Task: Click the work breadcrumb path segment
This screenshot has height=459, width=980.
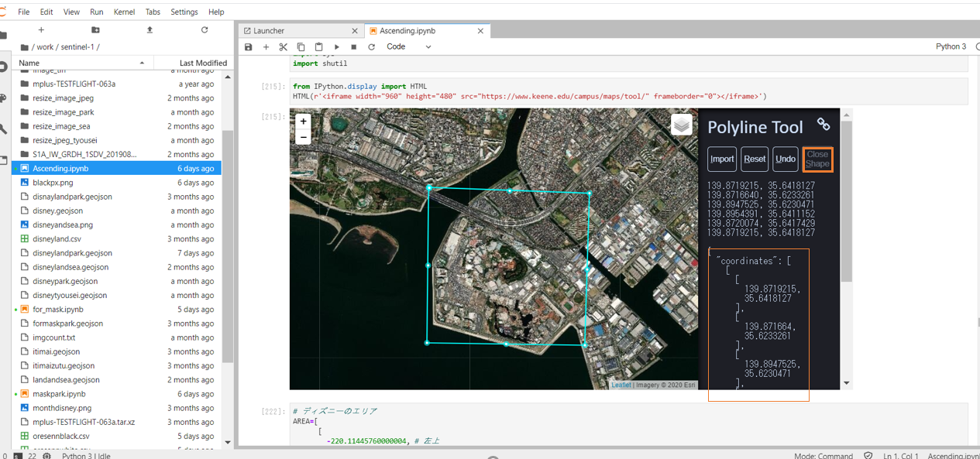Action: click(45, 47)
